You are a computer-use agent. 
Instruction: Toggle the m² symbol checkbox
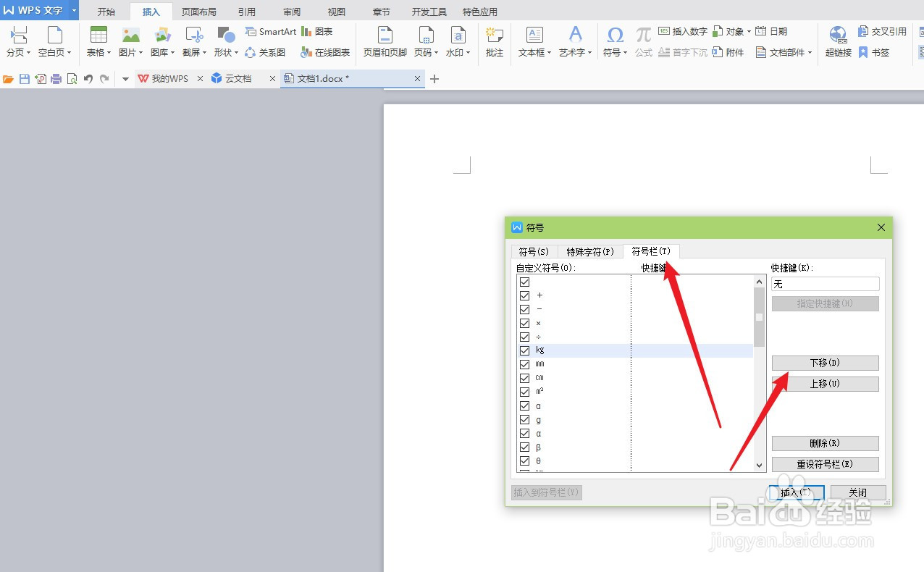point(525,392)
